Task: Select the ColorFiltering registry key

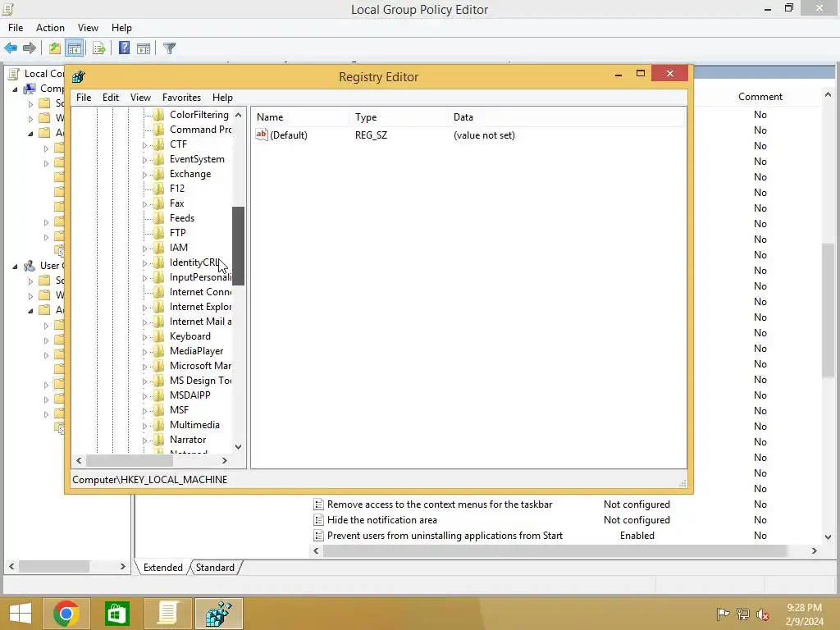Action: (x=199, y=115)
